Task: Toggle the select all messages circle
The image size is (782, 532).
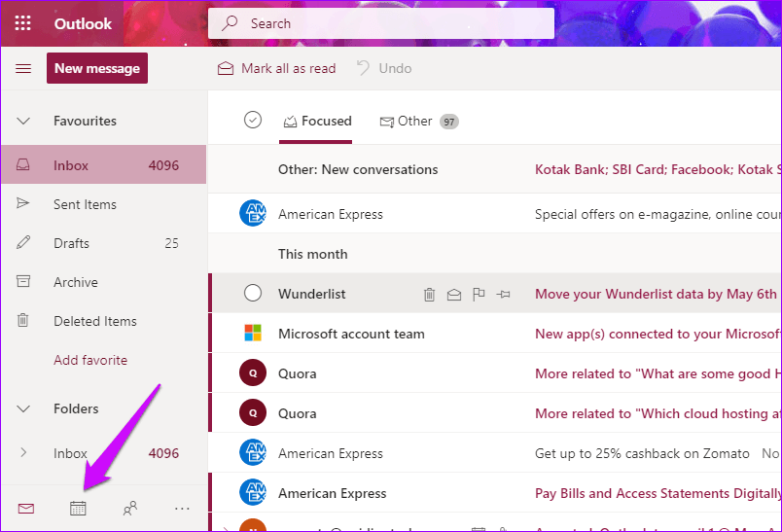Action: point(253,121)
